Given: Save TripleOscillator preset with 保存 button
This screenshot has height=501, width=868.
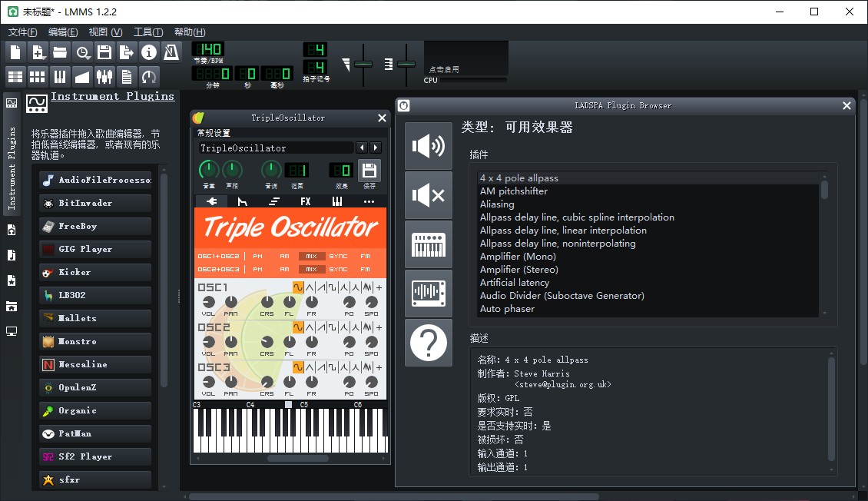Looking at the screenshot, I should coord(369,171).
